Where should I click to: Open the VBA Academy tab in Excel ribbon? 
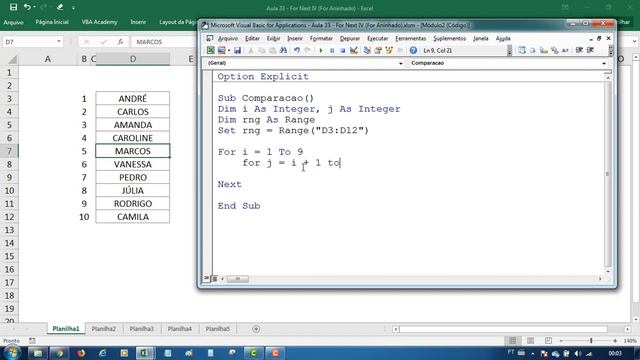99,22
